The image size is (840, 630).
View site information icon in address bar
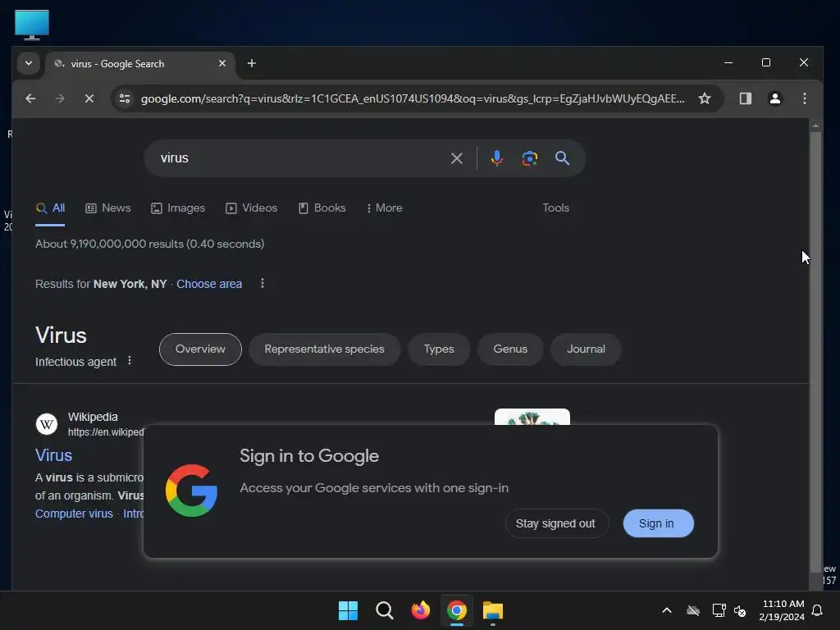pos(125,98)
